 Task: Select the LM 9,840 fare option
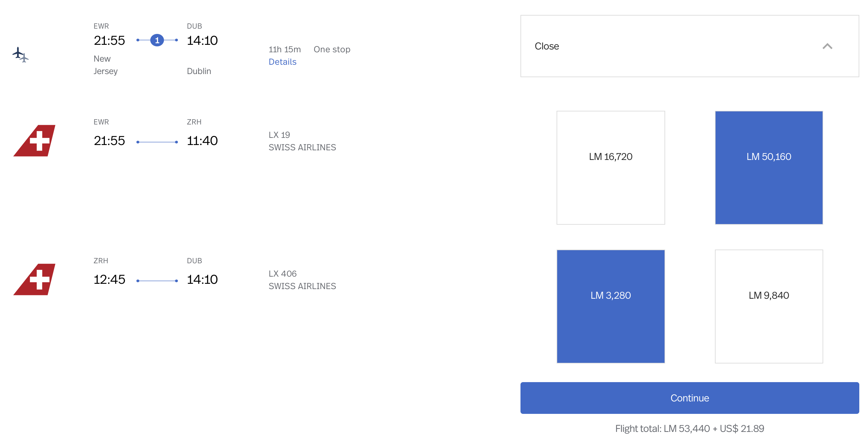[768, 306]
